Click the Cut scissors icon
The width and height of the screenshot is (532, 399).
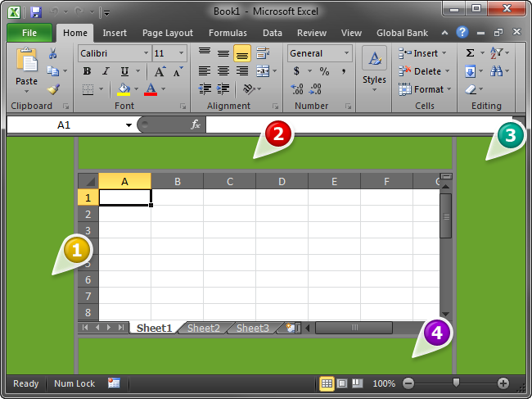[x=52, y=53]
